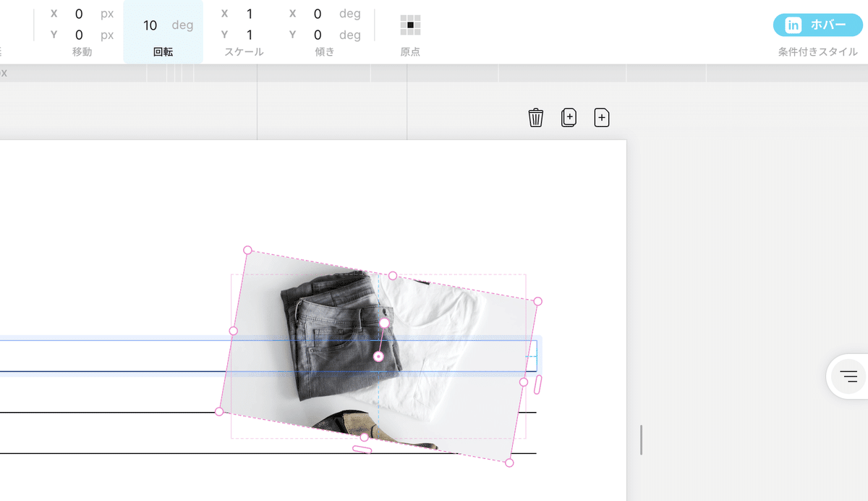
Task: Click the pink pill handle below bottom edge
Action: pyautogui.click(x=362, y=450)
